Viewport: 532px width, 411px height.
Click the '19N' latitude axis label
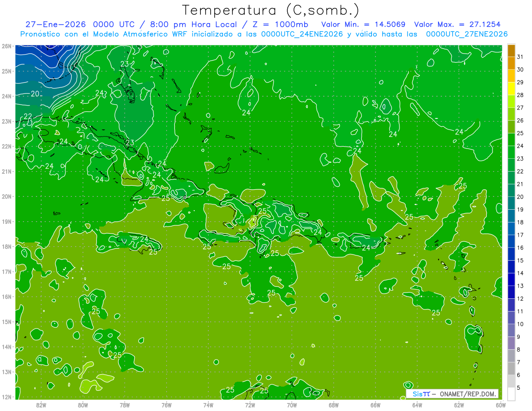(6, 221)
